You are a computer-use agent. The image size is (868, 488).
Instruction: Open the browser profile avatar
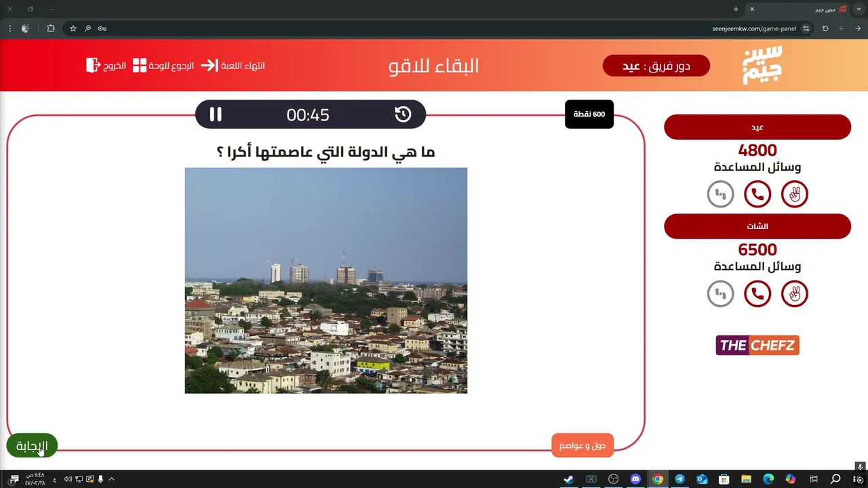click(x=26, y=28)
